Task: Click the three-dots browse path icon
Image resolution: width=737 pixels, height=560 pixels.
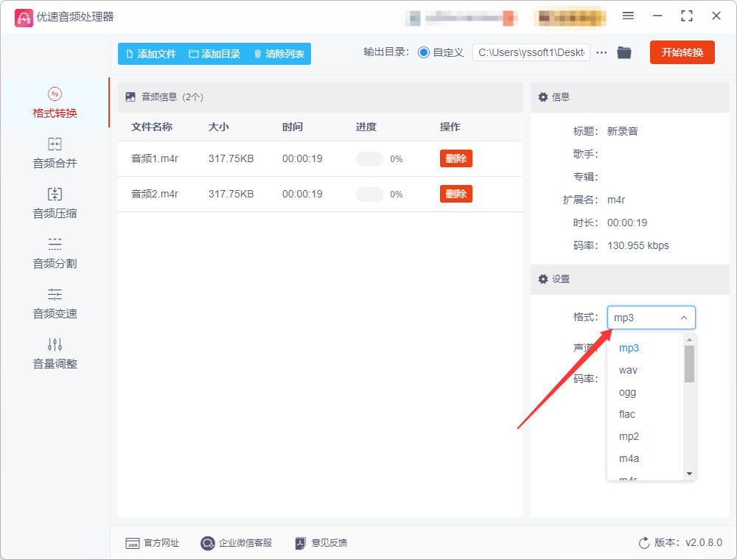Action: pos(601,52)
